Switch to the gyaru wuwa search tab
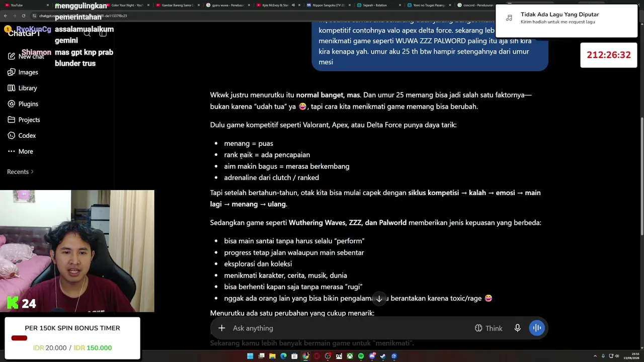Screen dimensions: 644x362 pos(229,5)
